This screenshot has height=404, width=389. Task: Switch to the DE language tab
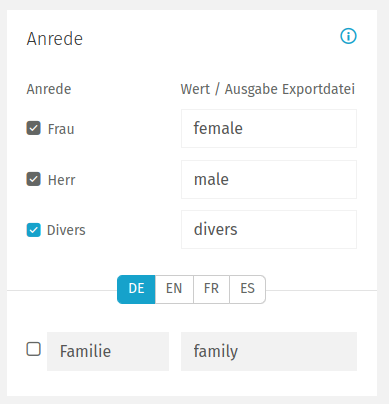point(136,289)
